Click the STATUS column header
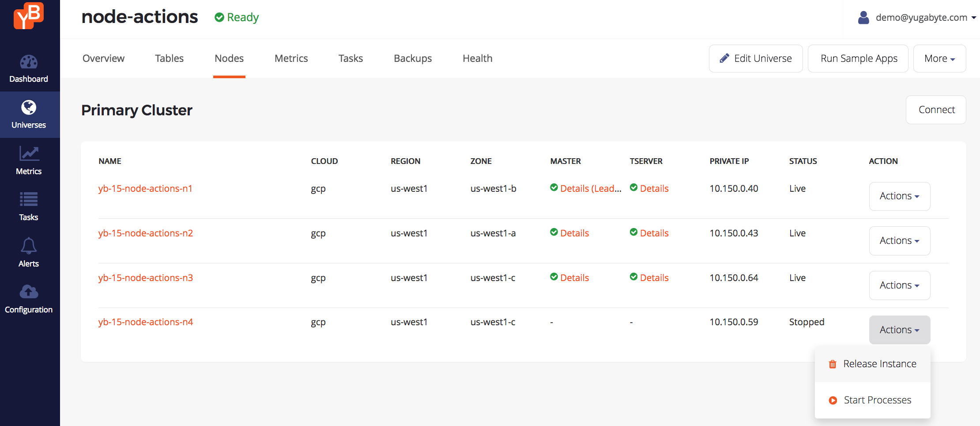The image size is (980, 426). point(803,161)
